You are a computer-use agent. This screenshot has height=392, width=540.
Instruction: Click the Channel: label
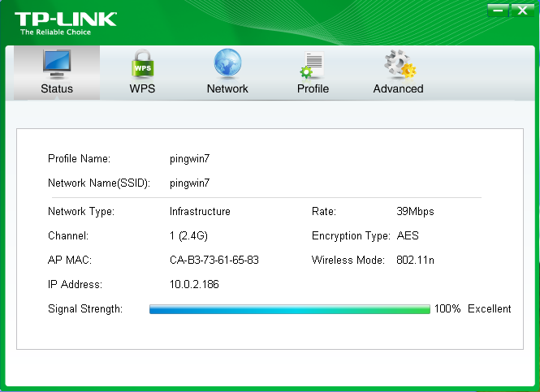68,235
